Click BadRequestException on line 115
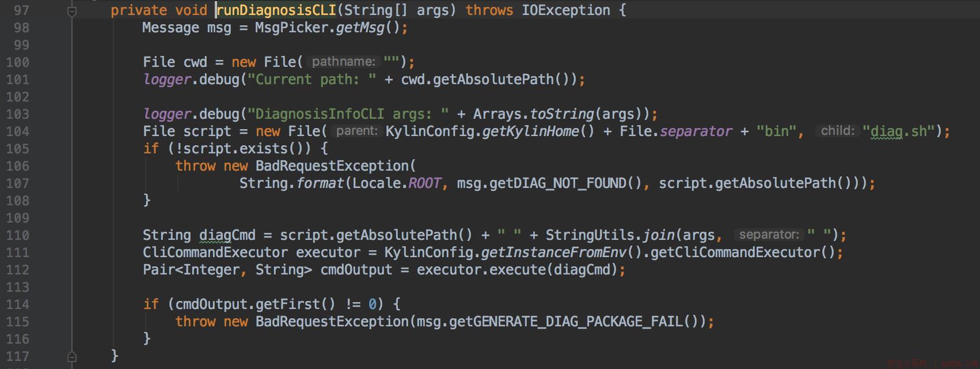Screen dimensions: 980x369 click(x=332, y=322)
